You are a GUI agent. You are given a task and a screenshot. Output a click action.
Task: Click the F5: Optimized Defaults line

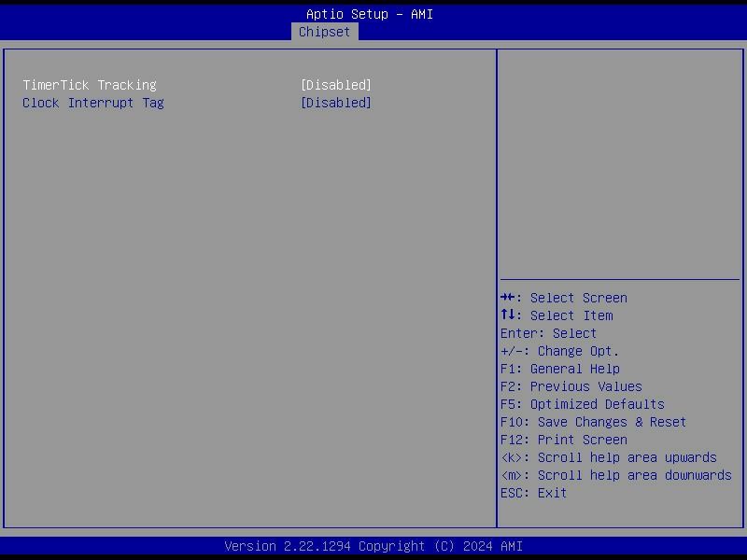[583, 404]
